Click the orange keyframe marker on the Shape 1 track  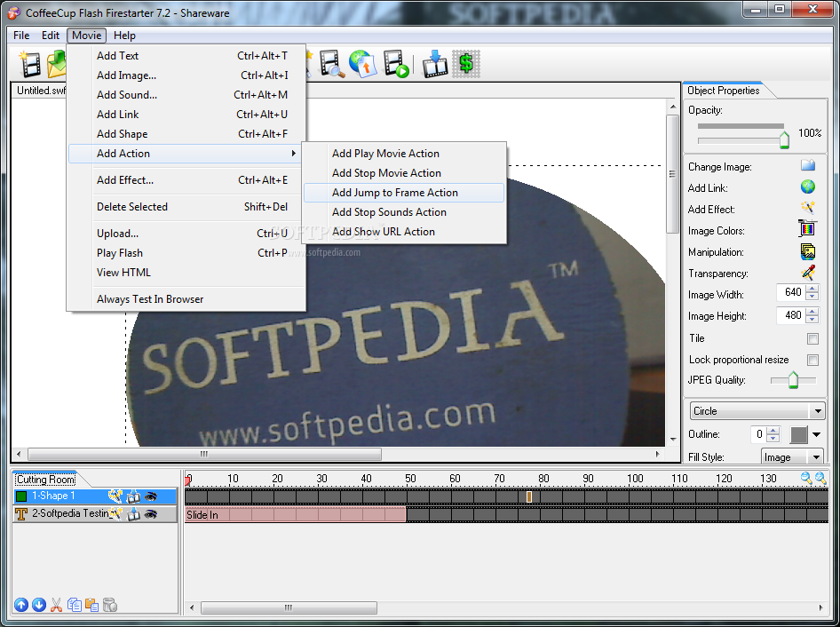point(528,496)
